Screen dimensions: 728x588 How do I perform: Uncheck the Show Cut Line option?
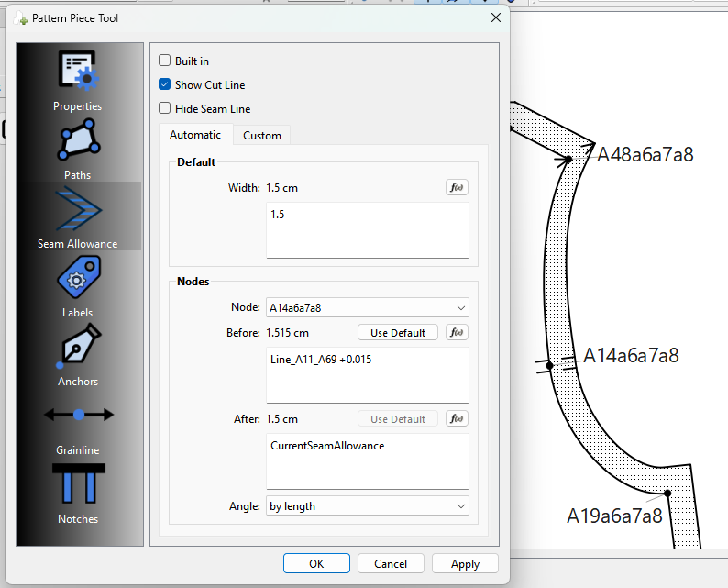(x=165, y=85)
